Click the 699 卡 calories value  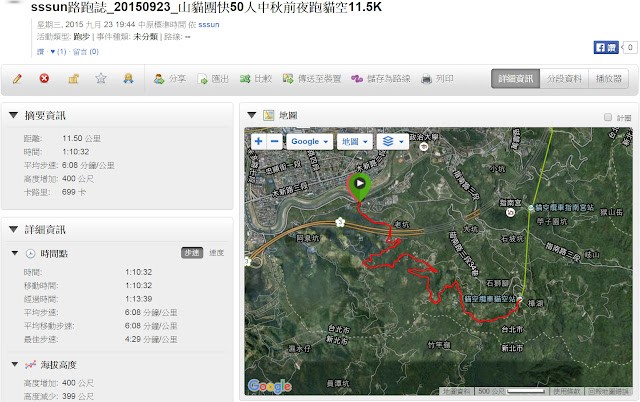click(73, 192)
